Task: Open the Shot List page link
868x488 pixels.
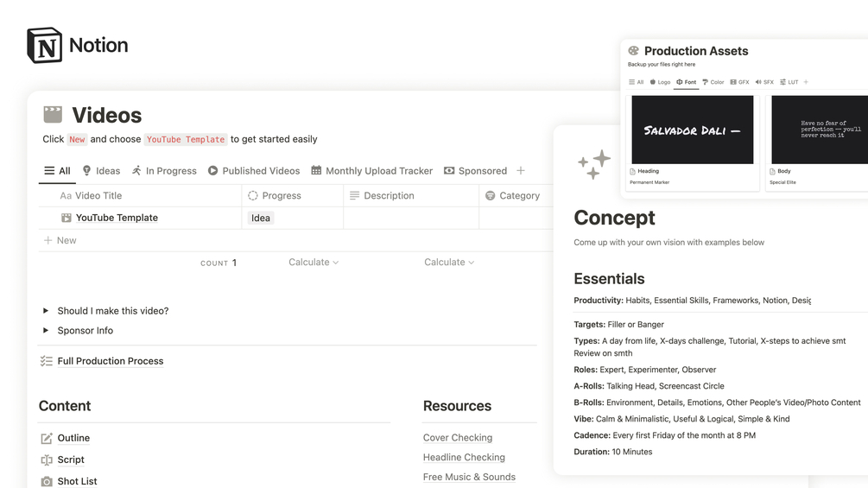Action: click(77, 481)
